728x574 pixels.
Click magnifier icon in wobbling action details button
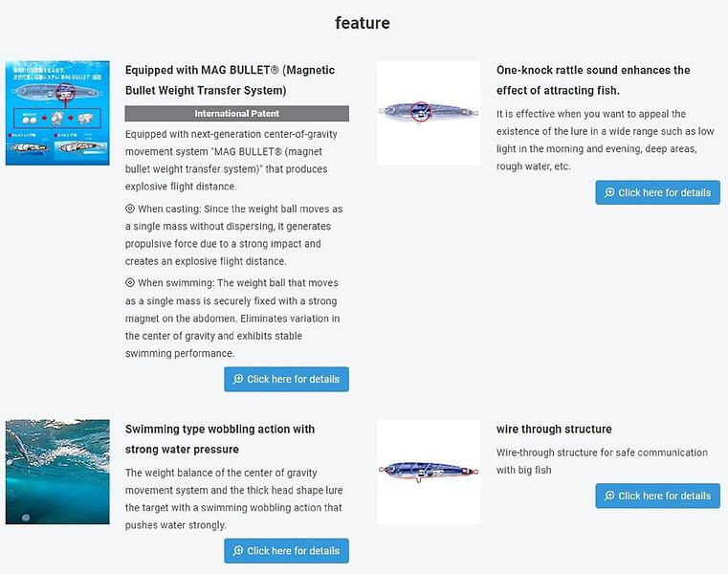[238, 551]
